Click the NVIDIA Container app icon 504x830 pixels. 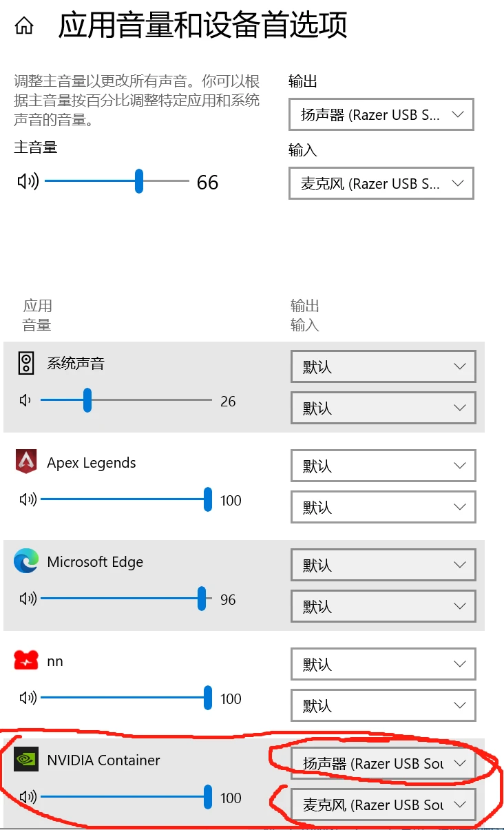click(x=25, y=759)
